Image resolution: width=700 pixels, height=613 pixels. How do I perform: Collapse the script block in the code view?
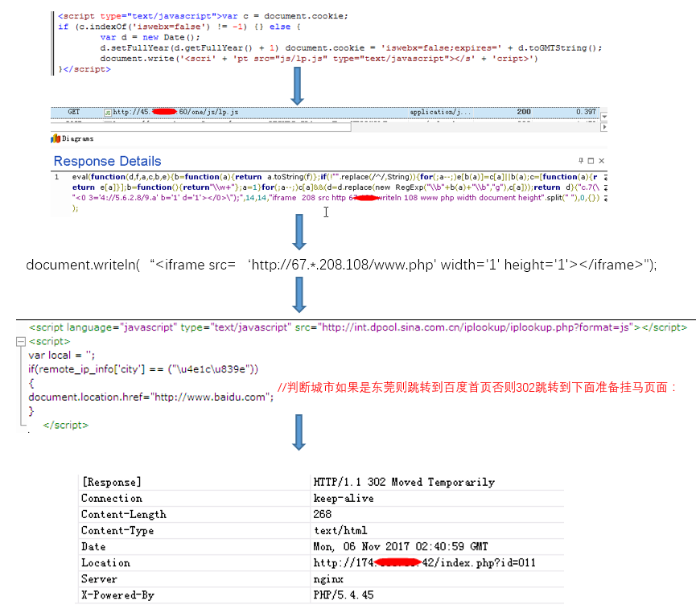click(x=21, y=342)
